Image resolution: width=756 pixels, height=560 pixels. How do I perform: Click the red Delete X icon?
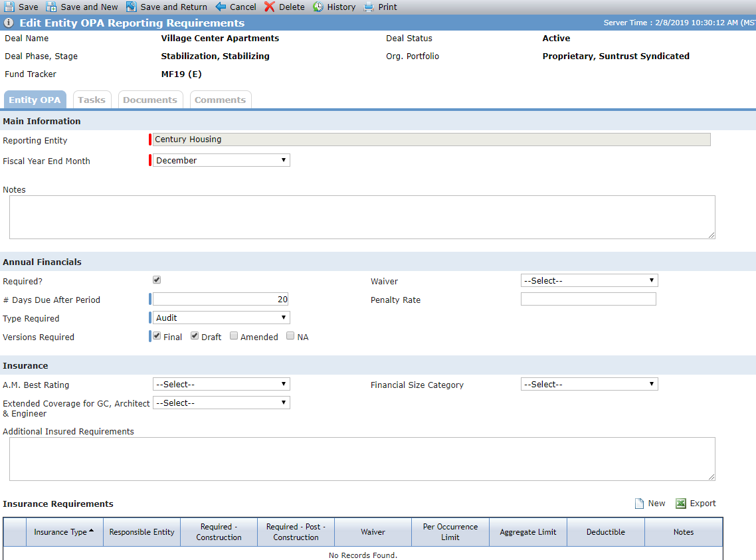click(270, 7)
